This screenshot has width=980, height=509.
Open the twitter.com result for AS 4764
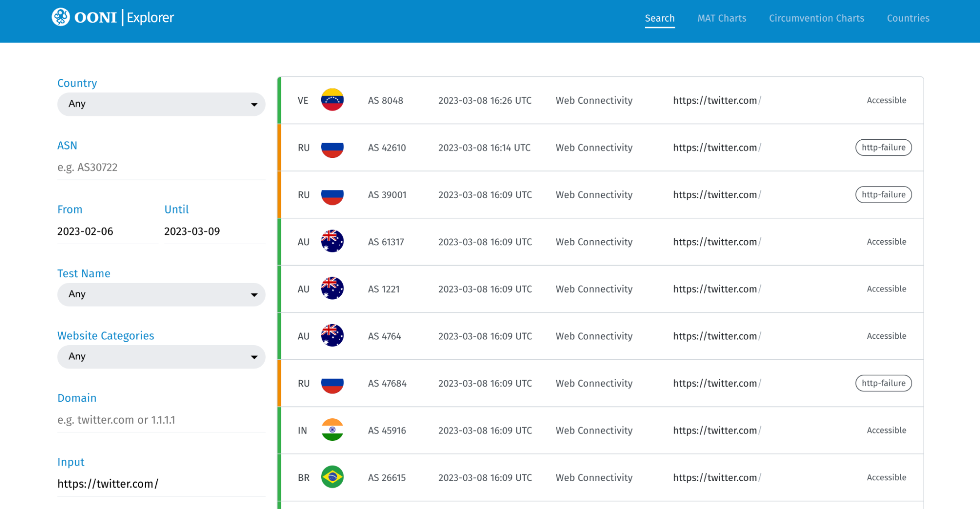715,336
